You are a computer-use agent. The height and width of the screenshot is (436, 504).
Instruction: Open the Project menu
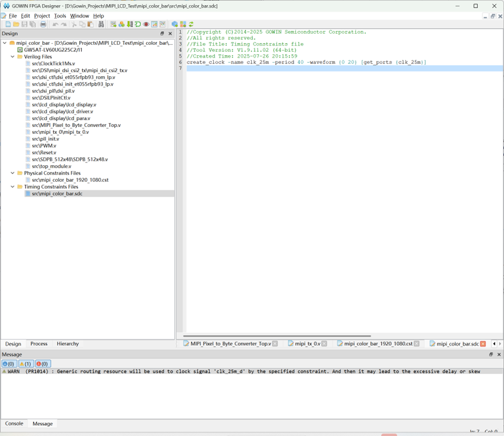[42, 16]
